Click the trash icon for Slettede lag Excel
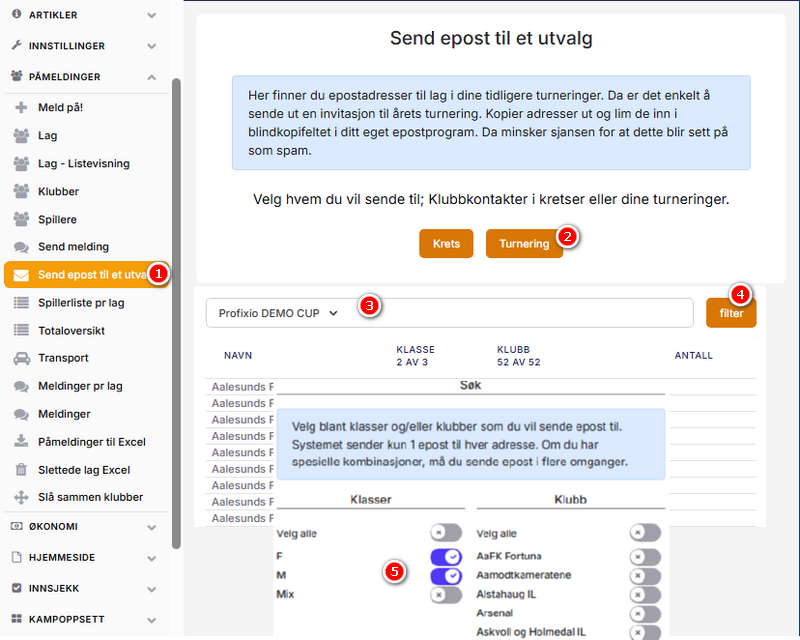Image resolution: width=800 pixels, height=640 pixels. point(21,469)
